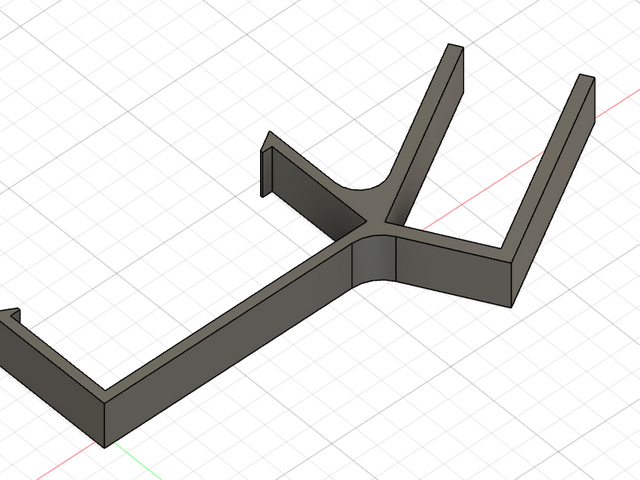Click the small tab at the left-back arm's end
This screenshot has height=480, width=640.
tap(268, 170)
